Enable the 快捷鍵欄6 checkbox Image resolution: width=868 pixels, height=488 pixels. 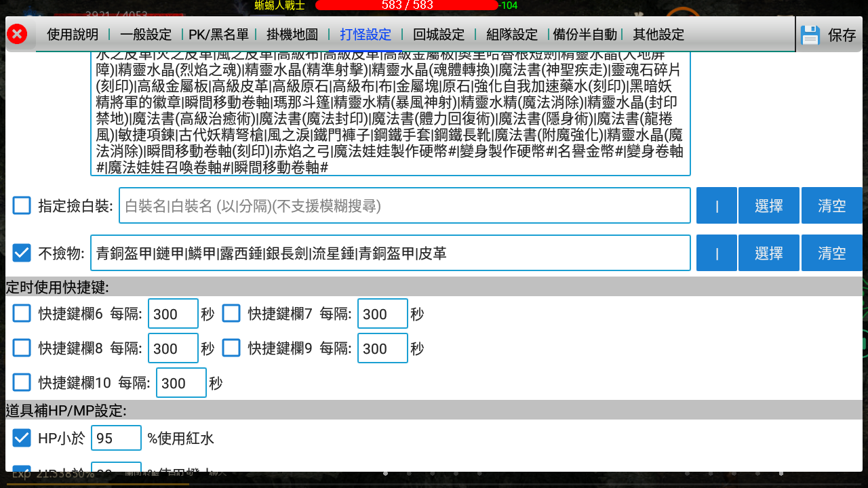pos(22,313)
